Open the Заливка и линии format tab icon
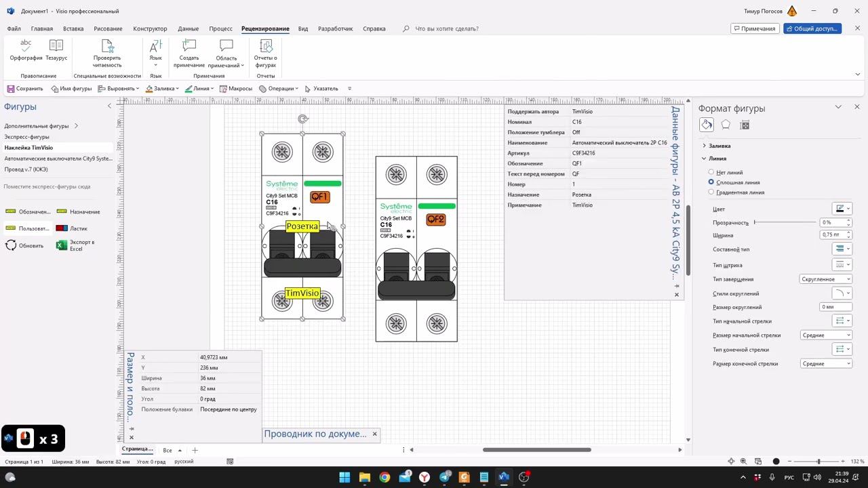 (x=707, y=125)
